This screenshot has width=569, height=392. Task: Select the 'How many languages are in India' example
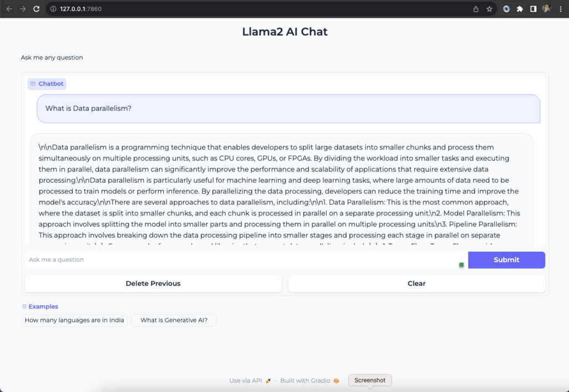click(74, 320)
